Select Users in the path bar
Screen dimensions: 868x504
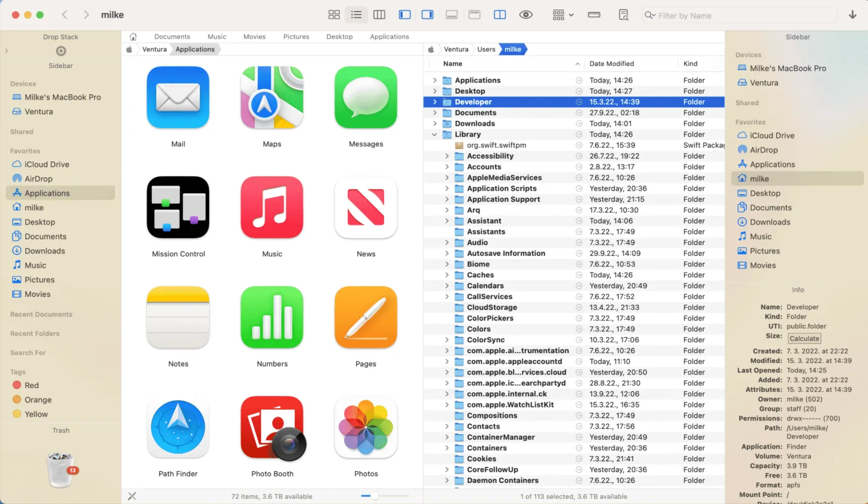click(x=486, y=50)
